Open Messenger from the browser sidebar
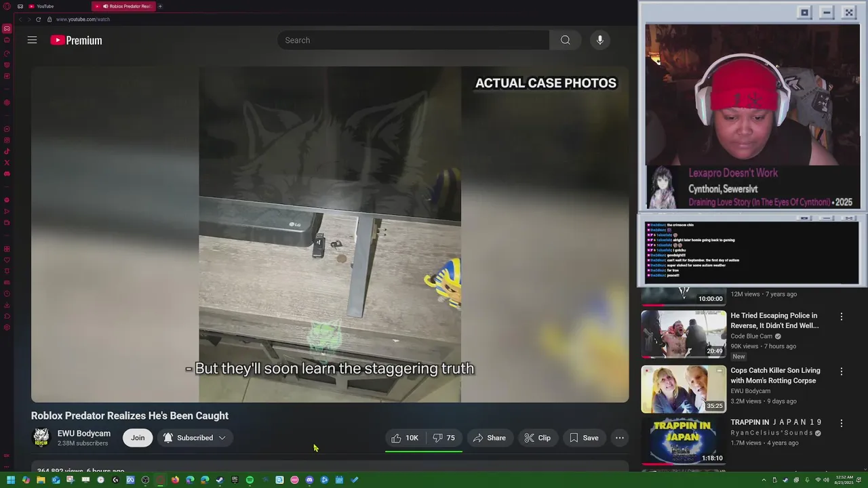The image size is (868, 488). coord(7,129)
